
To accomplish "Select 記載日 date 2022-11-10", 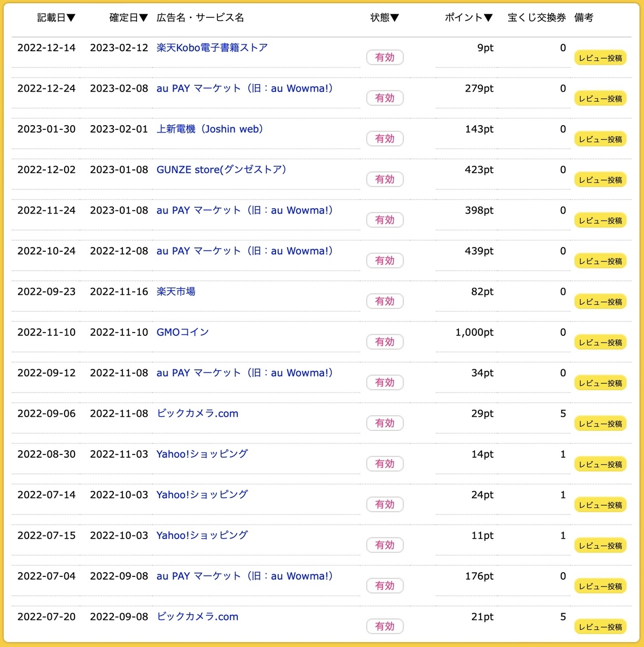I will coord(46,332).
